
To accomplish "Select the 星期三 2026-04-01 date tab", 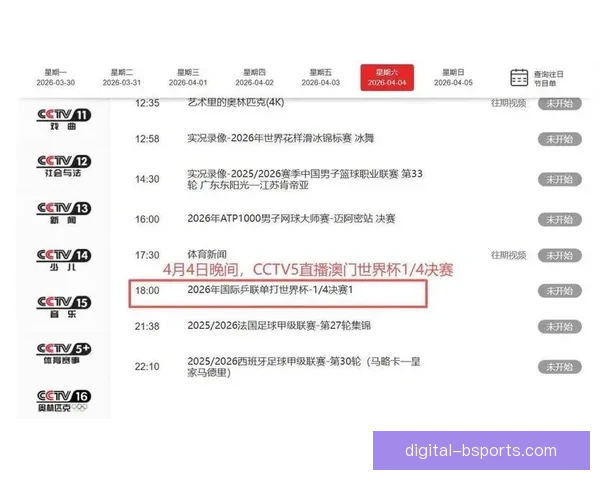I will point(188,78).
